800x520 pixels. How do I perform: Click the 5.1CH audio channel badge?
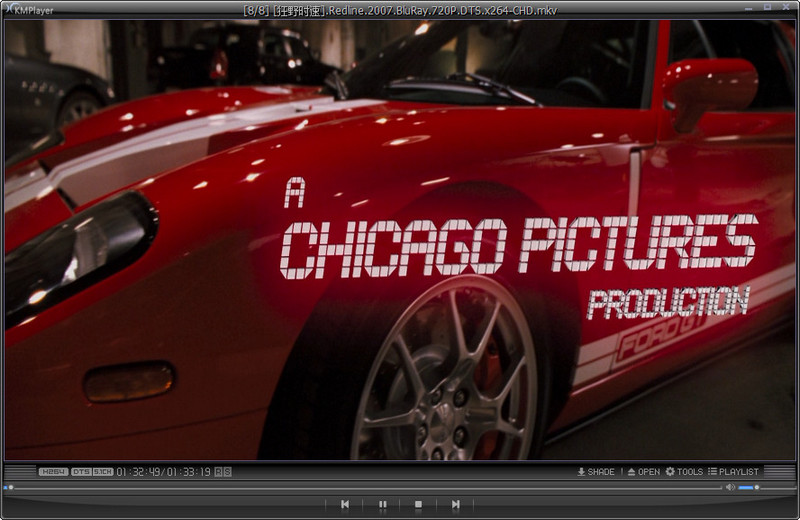(x=102, y=472)
